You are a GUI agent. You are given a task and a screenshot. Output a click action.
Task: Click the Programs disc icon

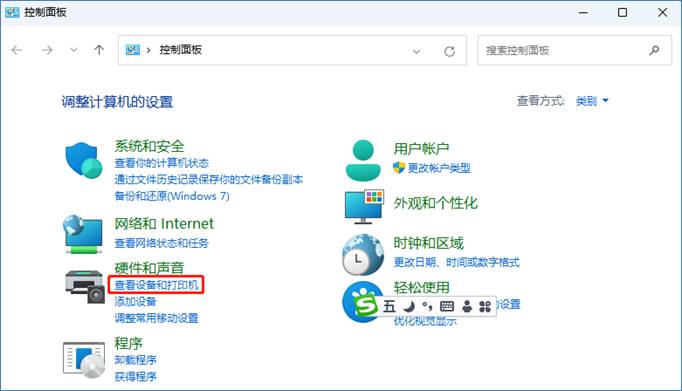84,360
